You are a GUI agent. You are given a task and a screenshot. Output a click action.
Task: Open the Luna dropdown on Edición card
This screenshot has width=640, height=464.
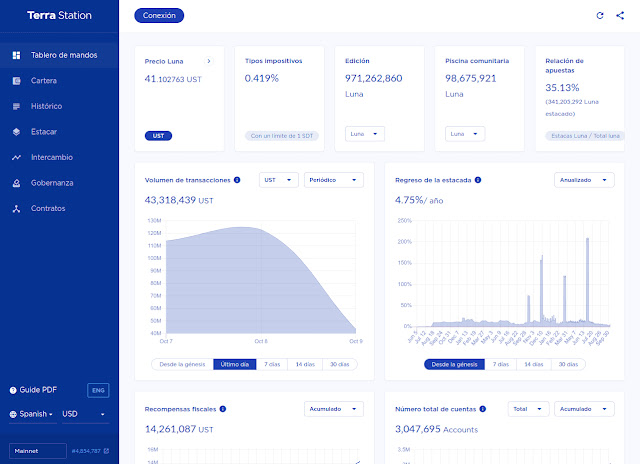365,134
